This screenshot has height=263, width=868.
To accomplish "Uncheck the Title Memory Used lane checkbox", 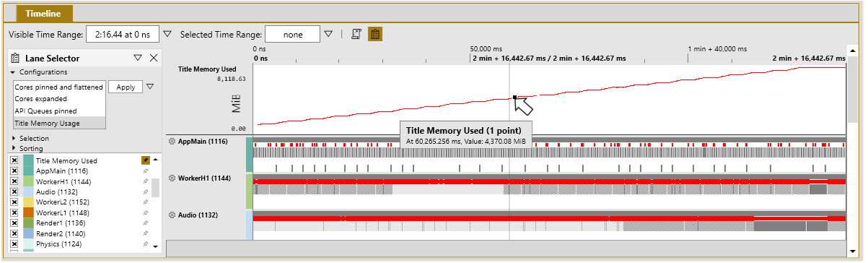I will tap(14, 160).
